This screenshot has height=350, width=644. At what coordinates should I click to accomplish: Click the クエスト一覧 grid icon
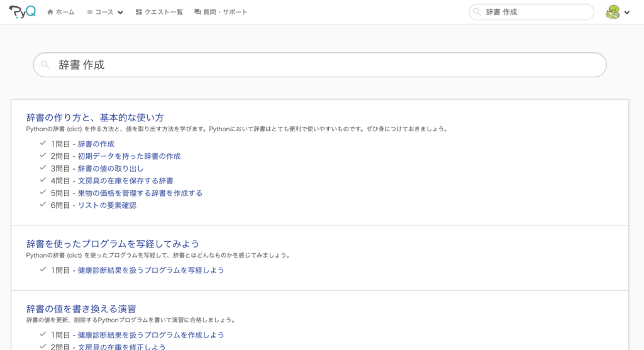click(139, 12)
